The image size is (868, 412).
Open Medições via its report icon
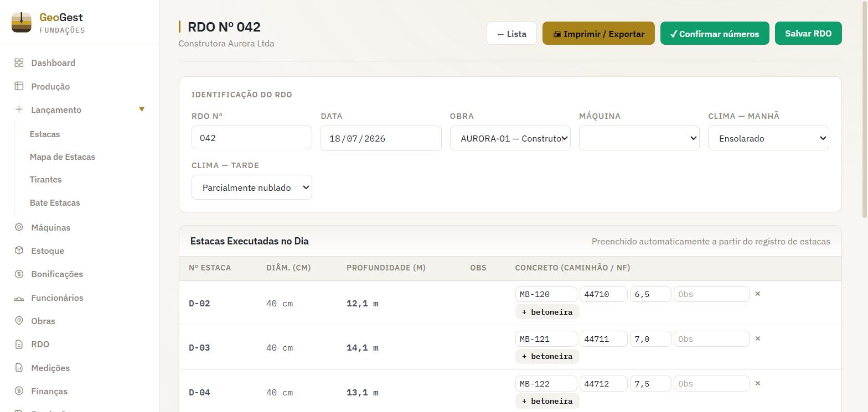[19, 368]
